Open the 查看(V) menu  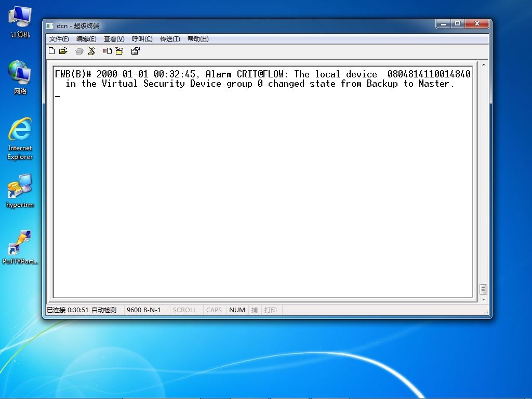pos(114,38)
